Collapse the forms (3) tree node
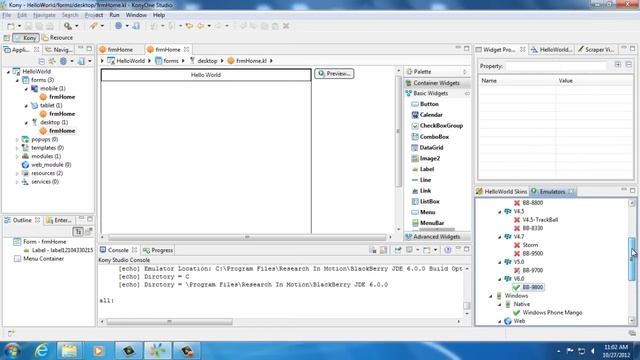 [x=17, y=80]
